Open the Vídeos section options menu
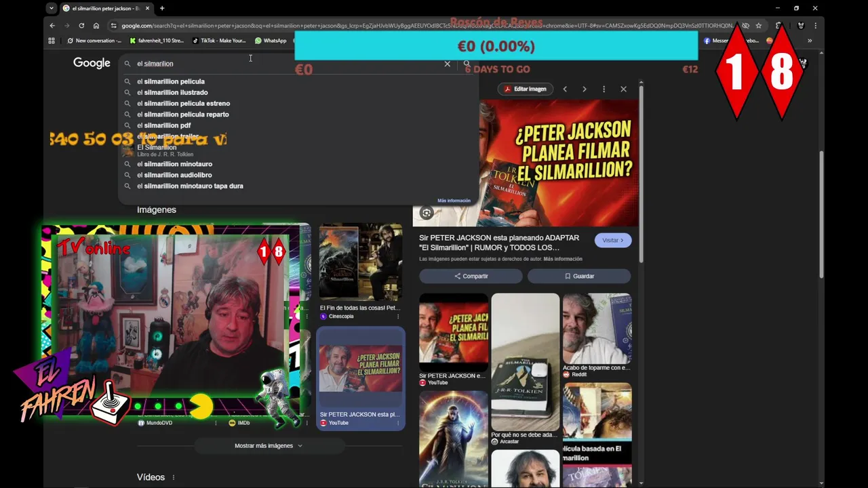The height and width of the screenshot is (488, 868). (174, 477)
